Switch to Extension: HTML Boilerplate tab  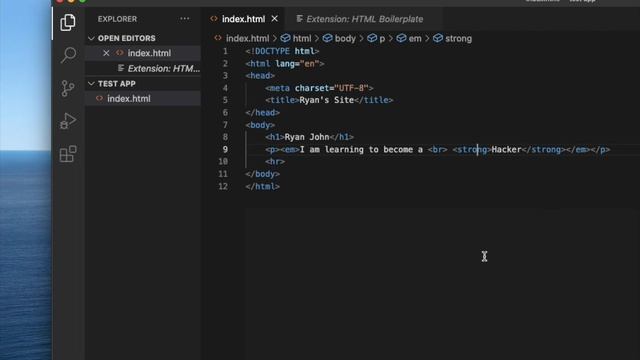point(364,19)
